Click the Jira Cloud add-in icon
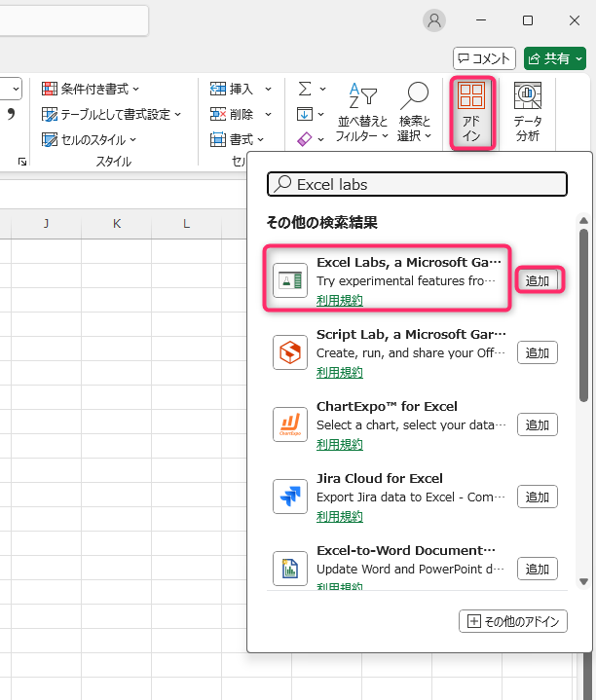Viewport: 596px width, 700px height. (289, 497)
